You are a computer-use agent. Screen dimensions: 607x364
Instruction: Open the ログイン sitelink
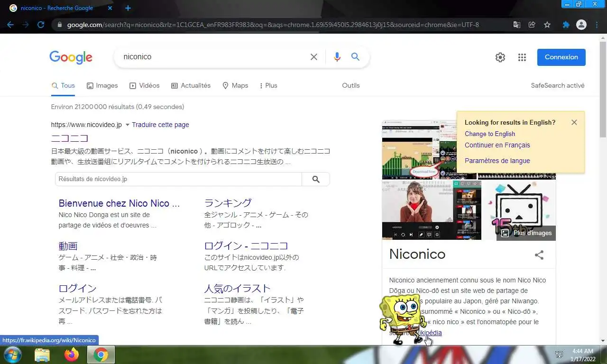click(x=77, y=288)
